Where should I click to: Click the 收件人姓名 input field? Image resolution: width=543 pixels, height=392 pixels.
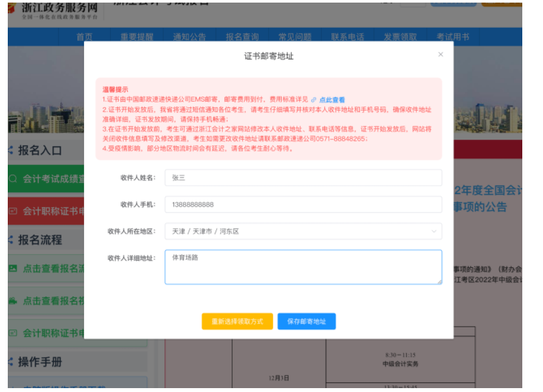click(x=303, y=178)
